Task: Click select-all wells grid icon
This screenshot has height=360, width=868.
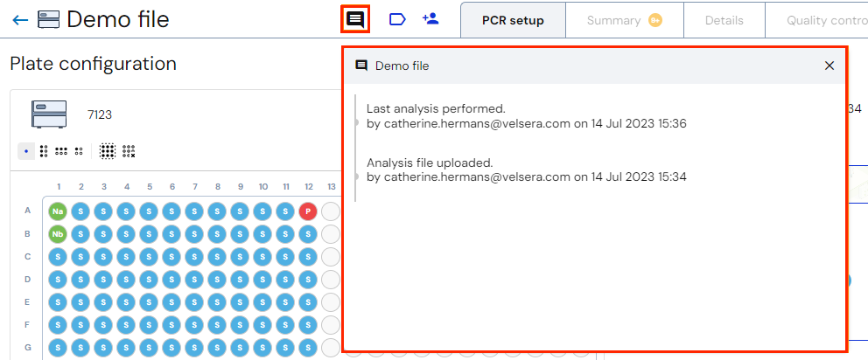Action: click(108, 151)
